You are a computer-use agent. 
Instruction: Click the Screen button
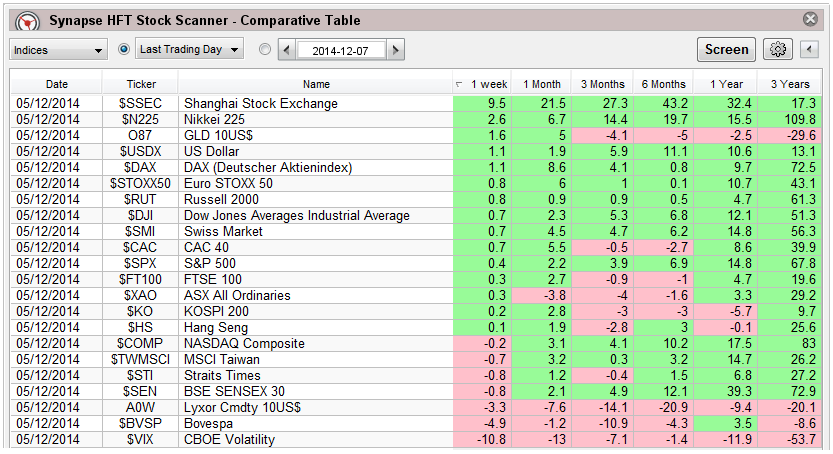[x=726, y=50]
